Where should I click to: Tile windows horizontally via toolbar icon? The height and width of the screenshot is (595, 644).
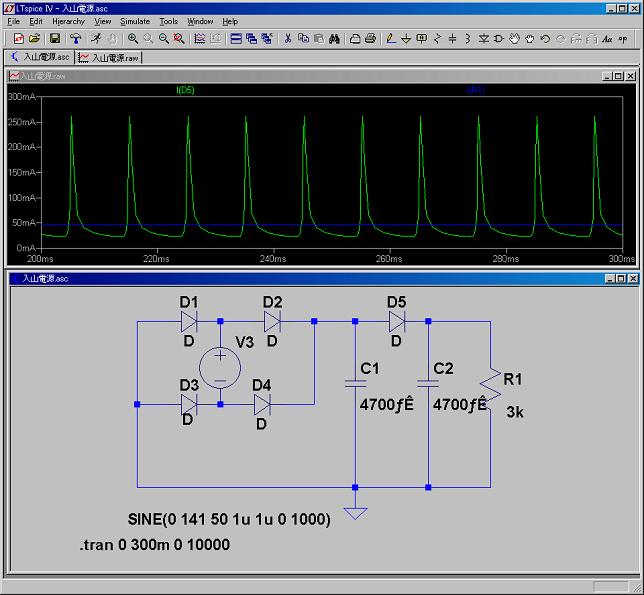(x=236, y=39)
